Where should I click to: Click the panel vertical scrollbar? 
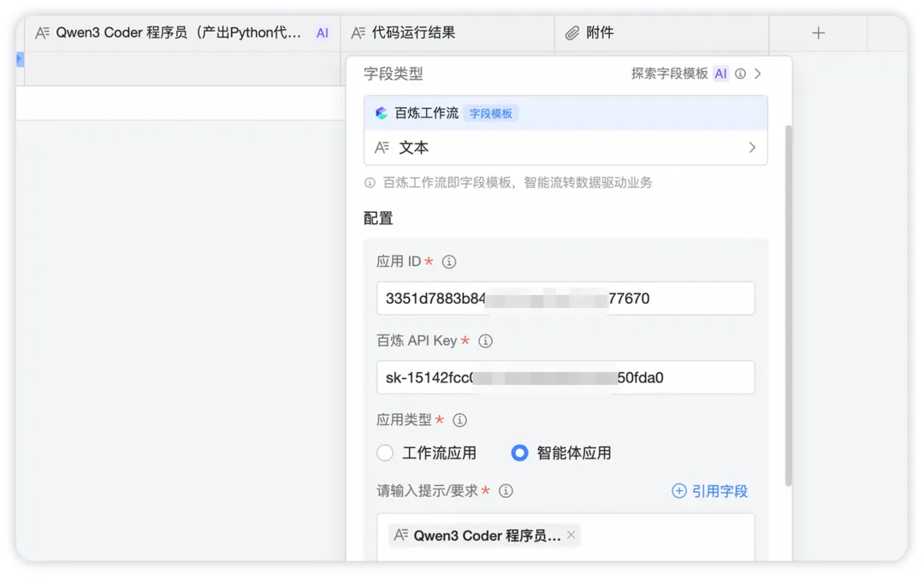click(x=789, y=305)
